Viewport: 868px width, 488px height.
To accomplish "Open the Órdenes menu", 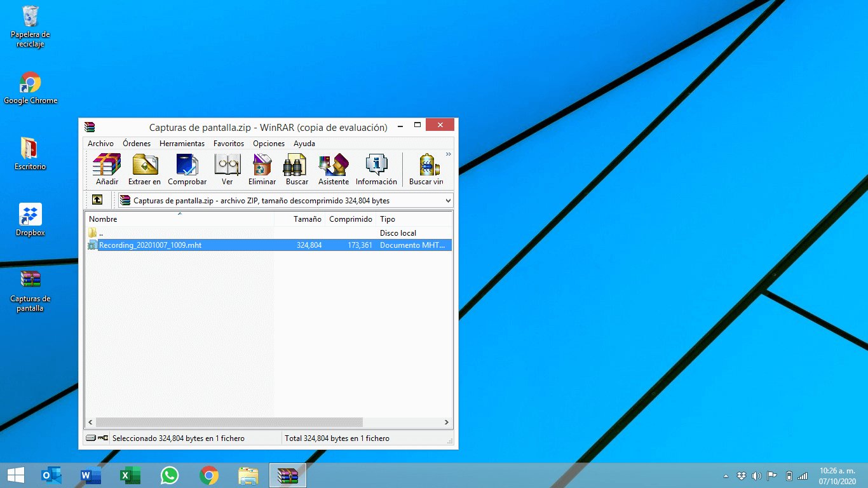I will 137,144.
